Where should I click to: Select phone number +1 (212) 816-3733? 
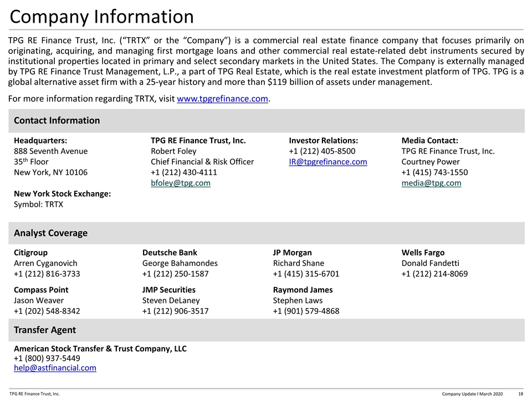click(x=47, y=274)
